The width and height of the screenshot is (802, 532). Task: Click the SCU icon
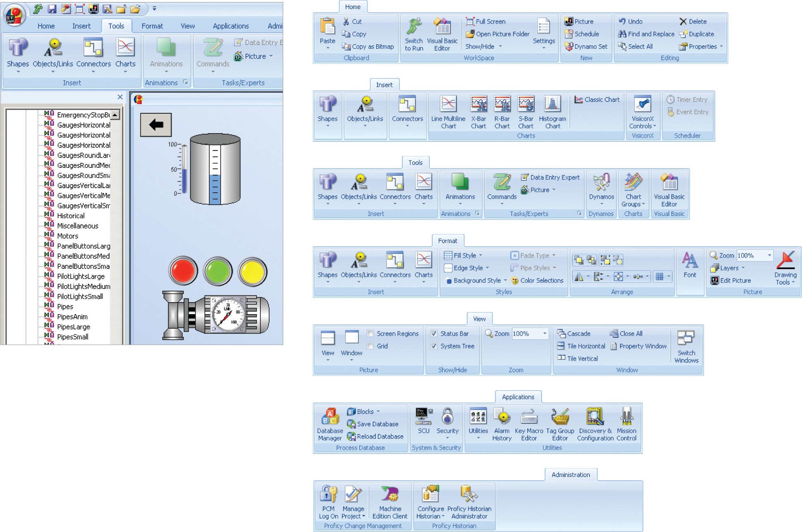(x=424, y=416)
